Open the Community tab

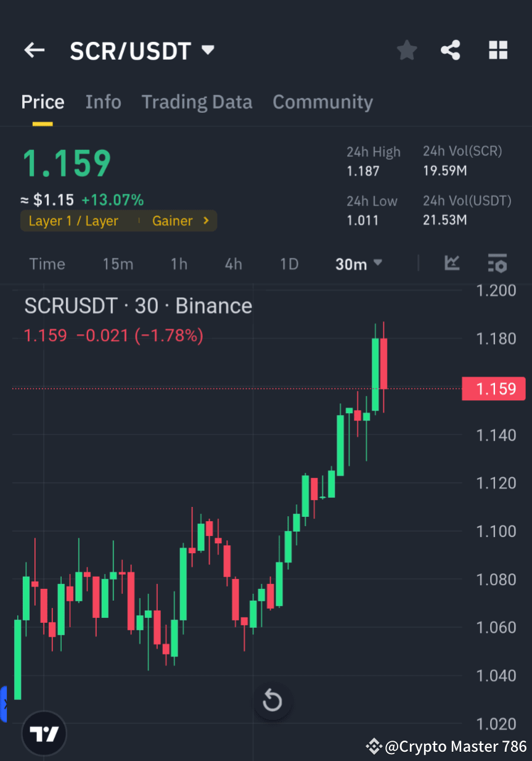point(322,102)
